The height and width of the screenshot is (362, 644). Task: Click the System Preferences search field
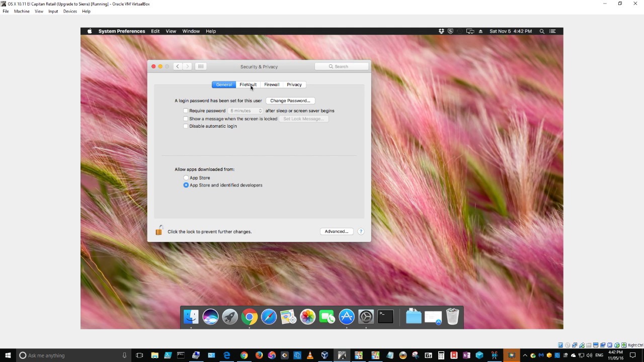click(x=342, y=66)
